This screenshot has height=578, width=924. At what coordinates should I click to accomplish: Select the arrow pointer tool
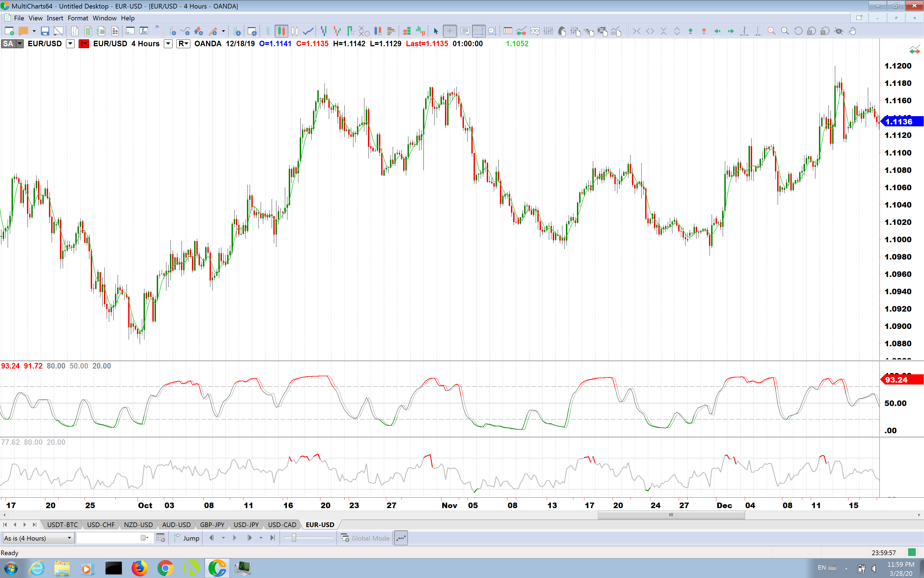pyautogui.click(x=436, y=31)
